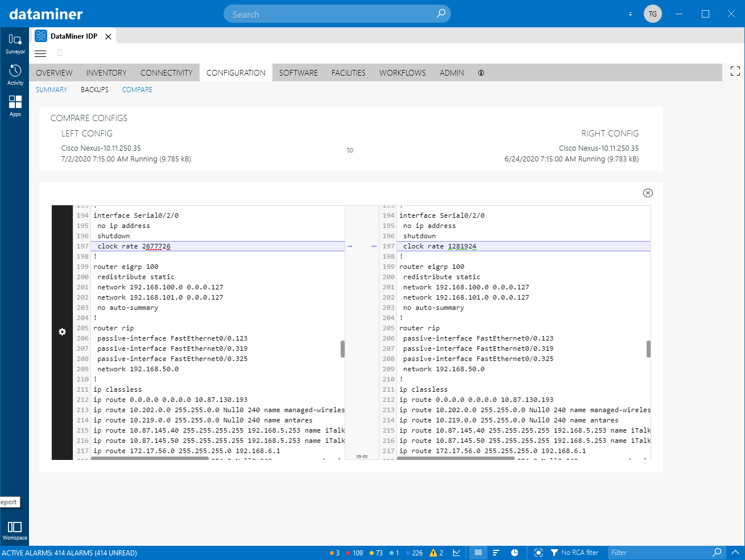Click the dataminer logo
The height and width of the screenshot is (560, 745).
tap(46, 14)
